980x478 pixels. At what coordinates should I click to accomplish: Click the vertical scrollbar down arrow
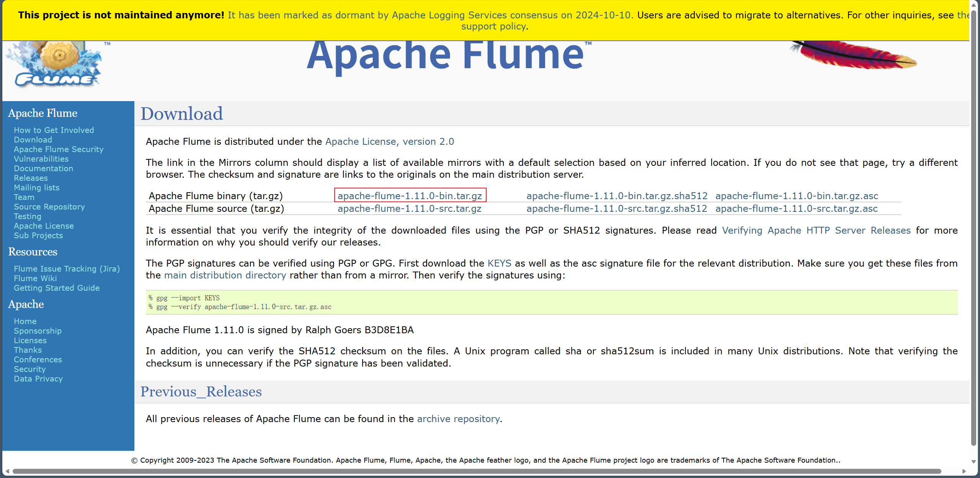[974, 462]
